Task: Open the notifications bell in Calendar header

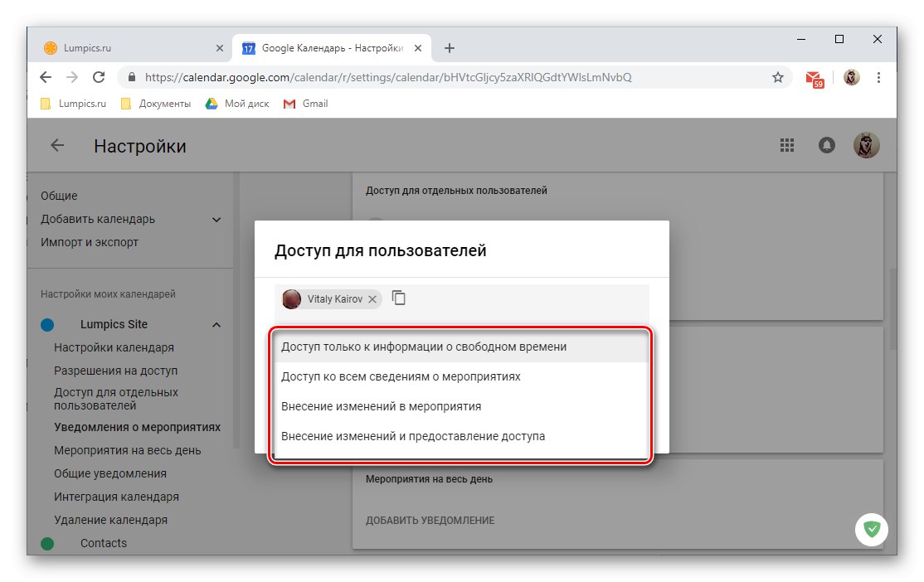Action: click(826, 145)
